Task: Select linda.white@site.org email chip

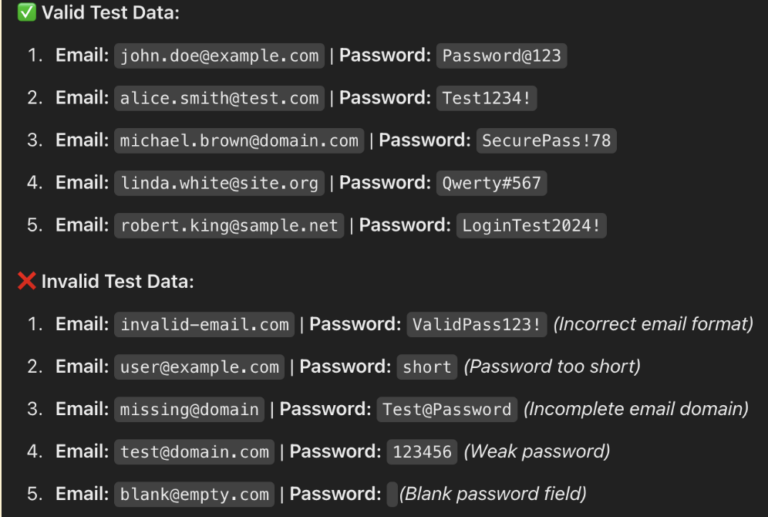Action: point(219,183)
